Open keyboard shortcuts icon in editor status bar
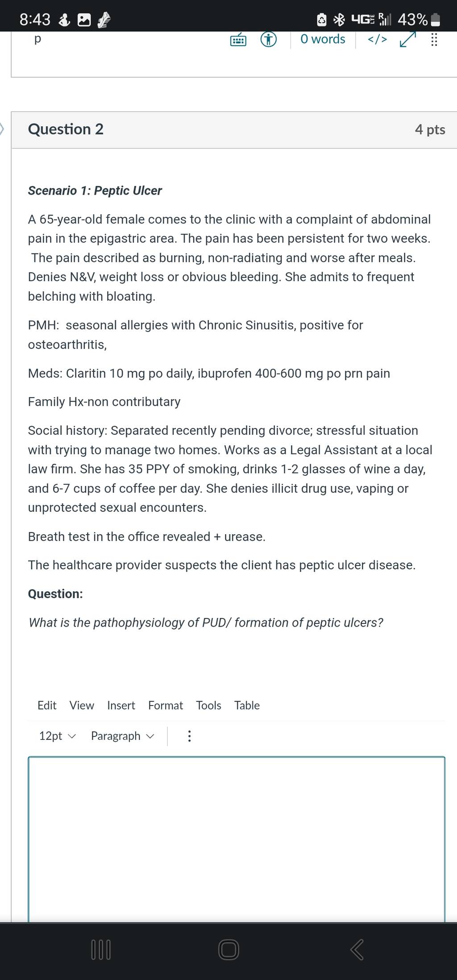Viewport: 457px width, 980px height. (238, 40)
